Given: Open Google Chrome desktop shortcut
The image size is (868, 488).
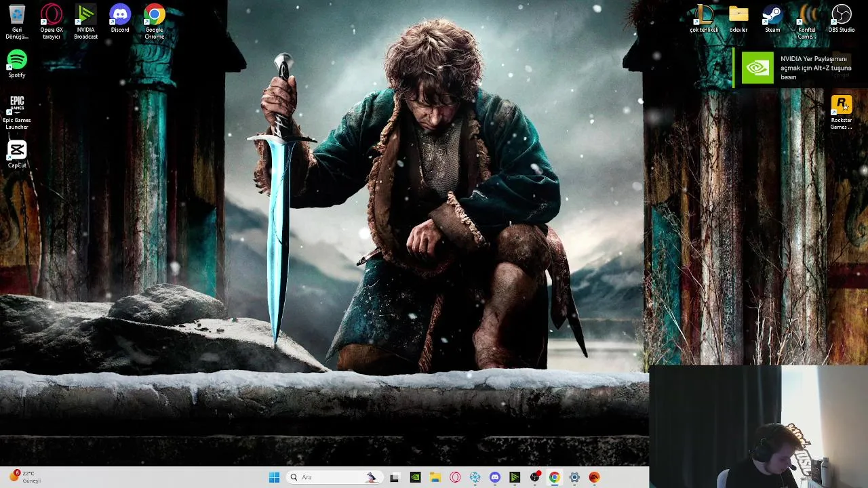Looking at the screenshot, I should (x=154, y=22).
